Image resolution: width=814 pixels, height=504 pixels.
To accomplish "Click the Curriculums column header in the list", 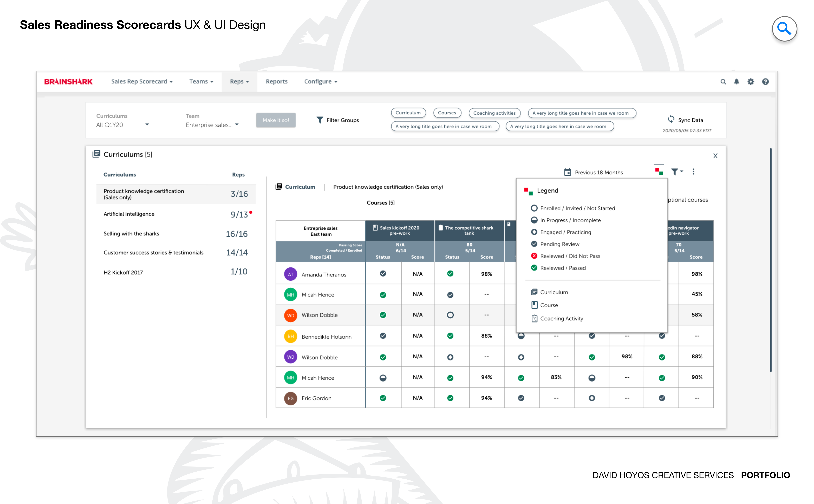I will pos(120,175).
